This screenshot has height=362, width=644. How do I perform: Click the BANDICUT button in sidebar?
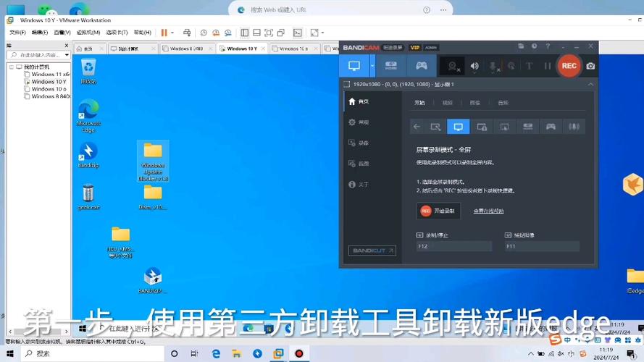[x=372, y=251]
